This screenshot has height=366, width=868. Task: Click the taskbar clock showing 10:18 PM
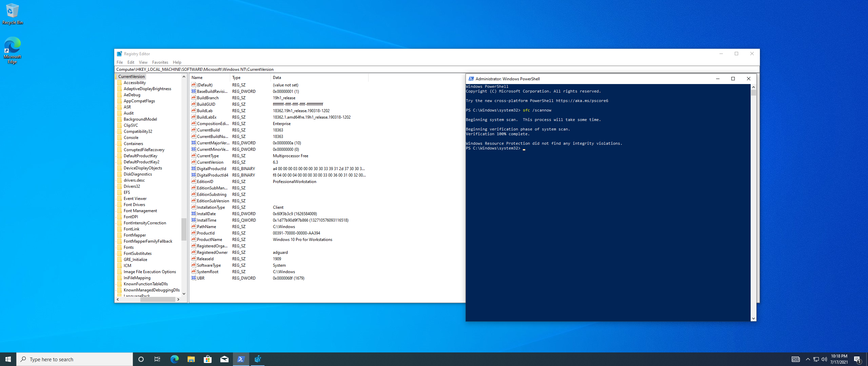pyautogui.click(x=839, y=359)
